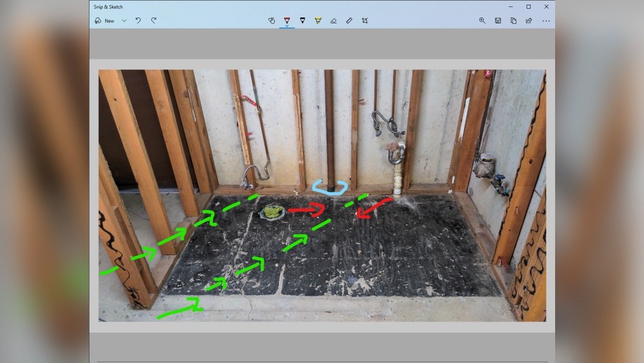Close the Snip & Sketch window
The image size is (644, 363).
pos(546,6)
